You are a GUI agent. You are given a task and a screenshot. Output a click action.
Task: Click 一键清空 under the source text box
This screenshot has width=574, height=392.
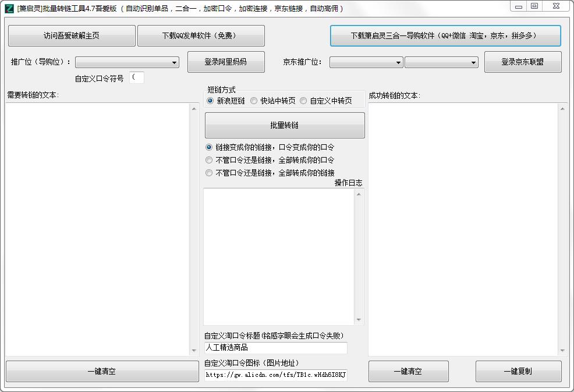(x=102, y=371)
